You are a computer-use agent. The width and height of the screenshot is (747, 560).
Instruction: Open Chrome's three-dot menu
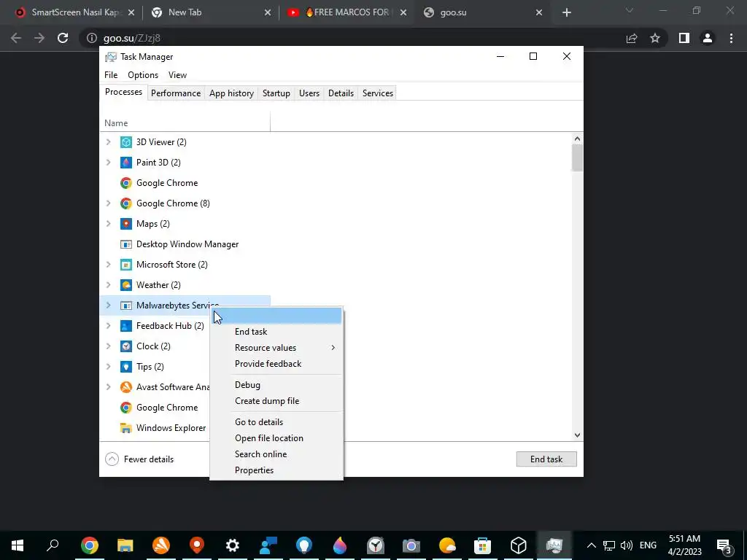coord(731,38)
